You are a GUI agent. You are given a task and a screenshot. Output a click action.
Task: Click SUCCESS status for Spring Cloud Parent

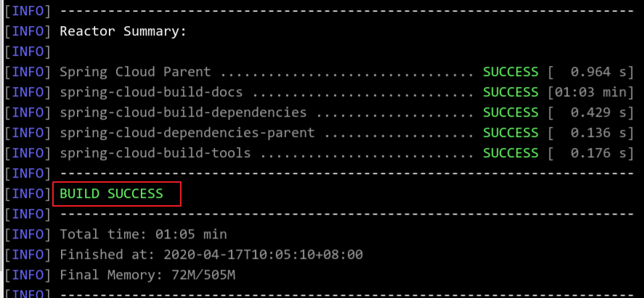510,72
